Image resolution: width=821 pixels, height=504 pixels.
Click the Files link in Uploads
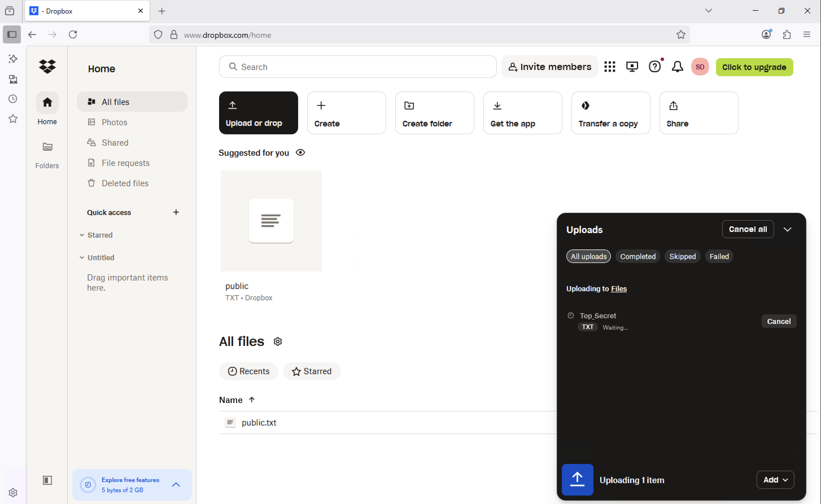(619, 289)
